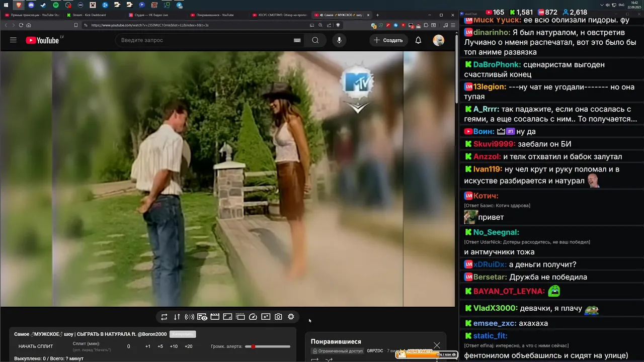Take a screenshot with camera icon
644x362 pixels.
[278, 317]
